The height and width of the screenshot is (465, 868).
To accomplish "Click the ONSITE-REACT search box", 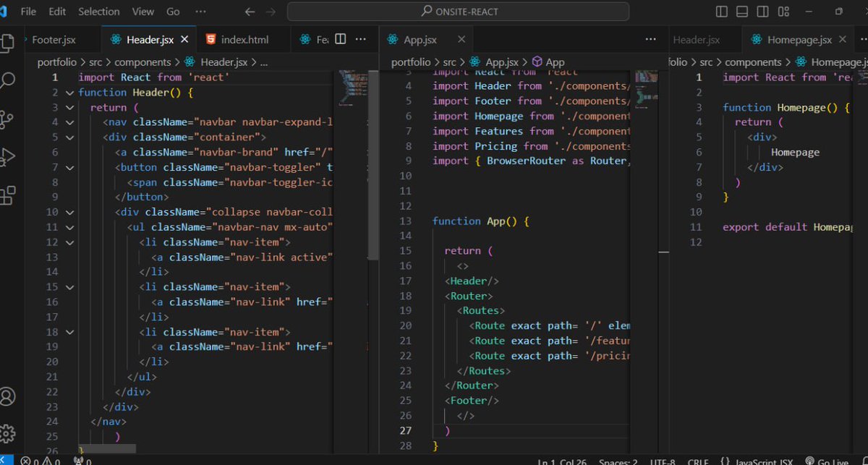I will point(458,12).
